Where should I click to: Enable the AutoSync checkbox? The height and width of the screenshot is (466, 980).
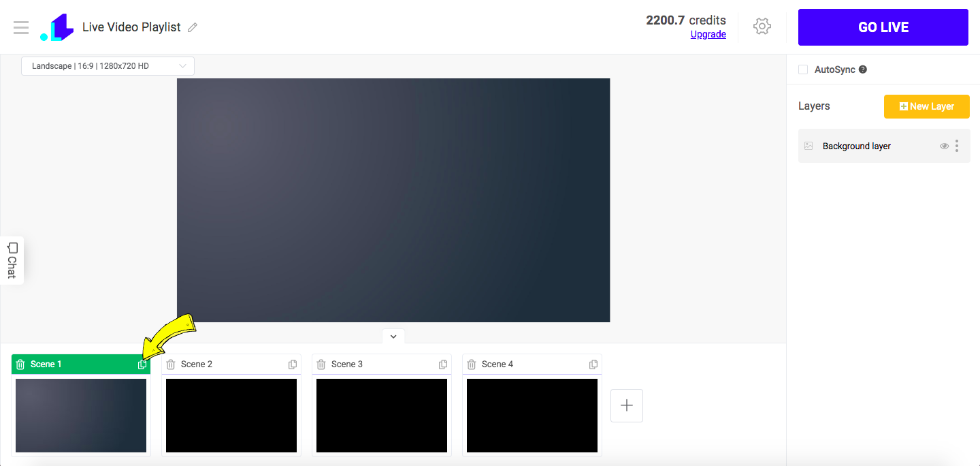(803, 69)
